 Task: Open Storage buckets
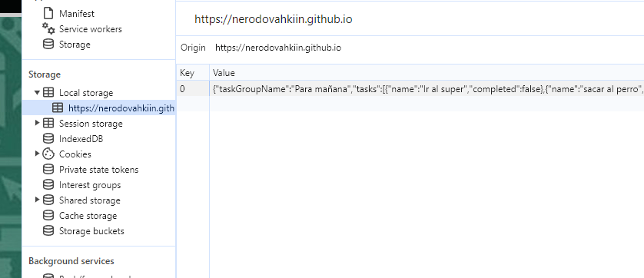tap(91, 231)
